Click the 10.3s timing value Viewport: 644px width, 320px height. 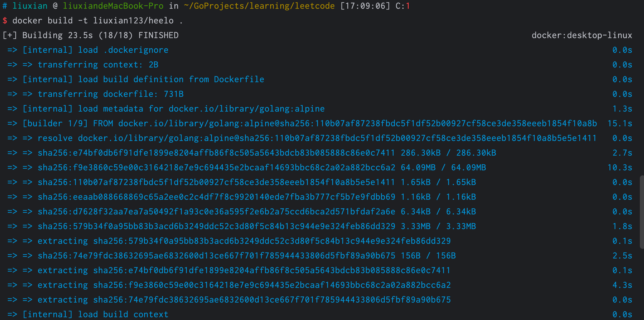tap(619, 168)
